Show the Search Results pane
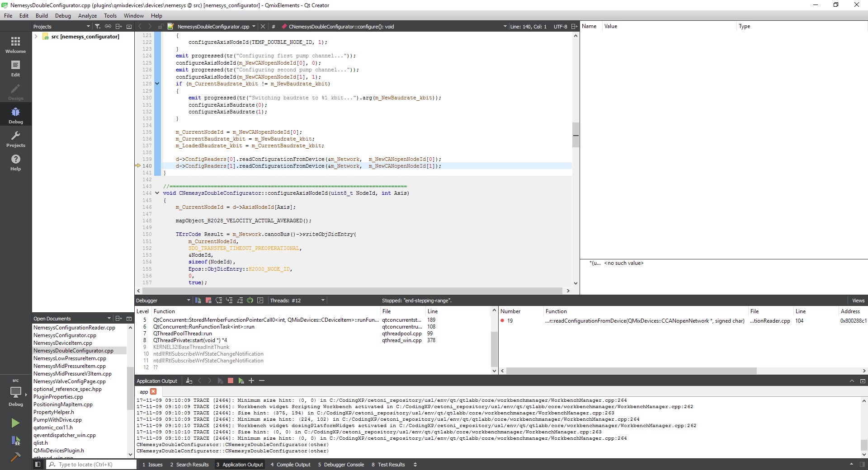 click(x=189, y=465)
